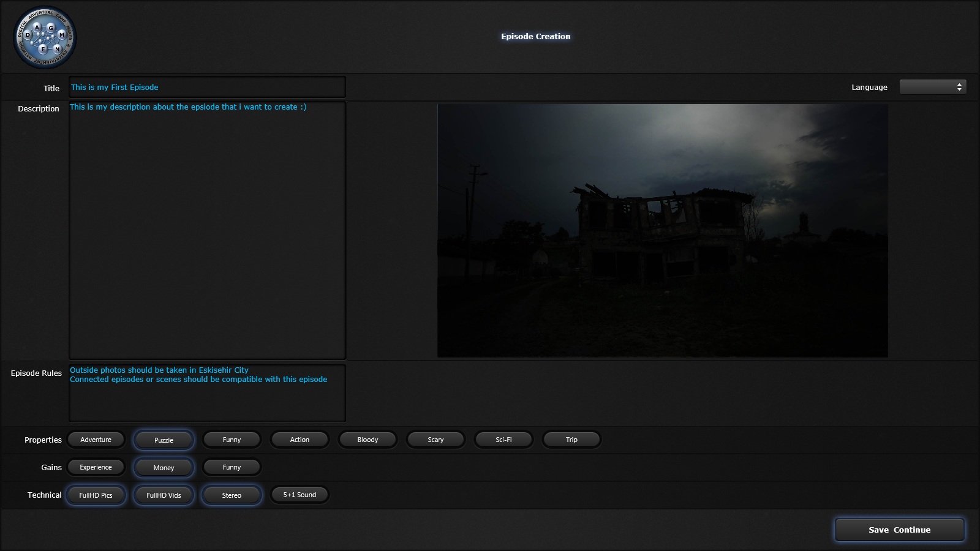Image resolution: width=980 pixels, height=551 pixels.
Task: Click inside the Description text area
Action: click(207, 230)
